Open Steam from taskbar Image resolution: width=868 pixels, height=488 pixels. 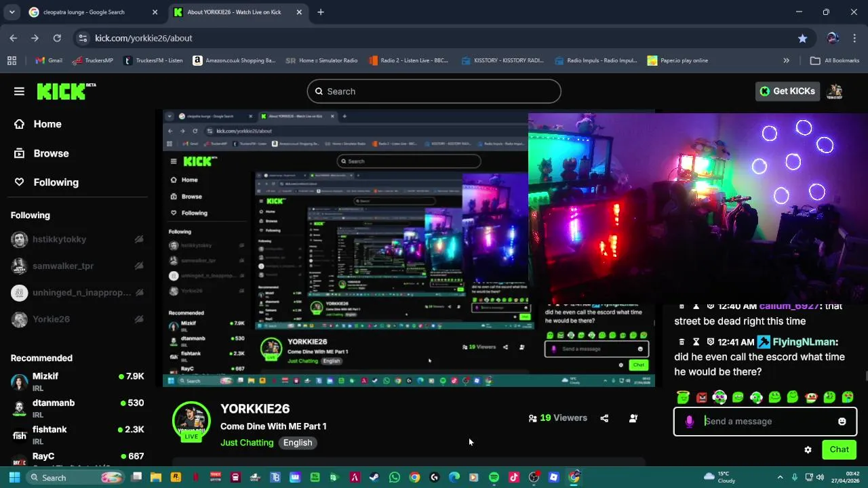click(374, 477)
